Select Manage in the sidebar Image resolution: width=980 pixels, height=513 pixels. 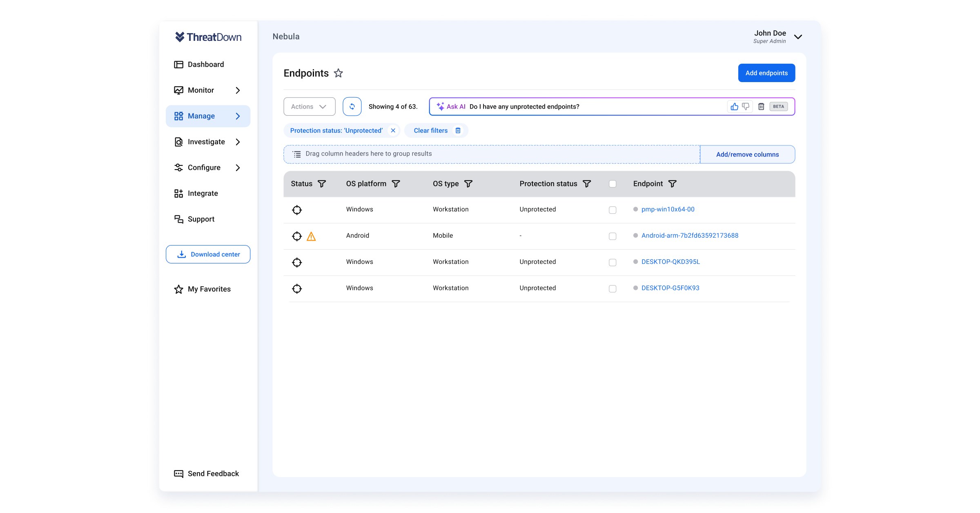(208, 116)
